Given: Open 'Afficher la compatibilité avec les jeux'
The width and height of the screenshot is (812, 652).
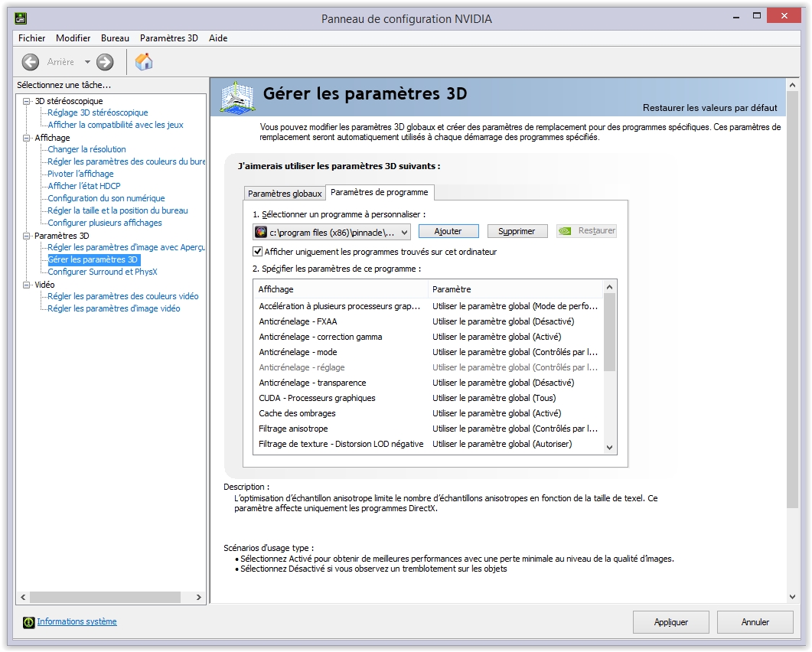Looking at the screenshot, I should 116,125.
